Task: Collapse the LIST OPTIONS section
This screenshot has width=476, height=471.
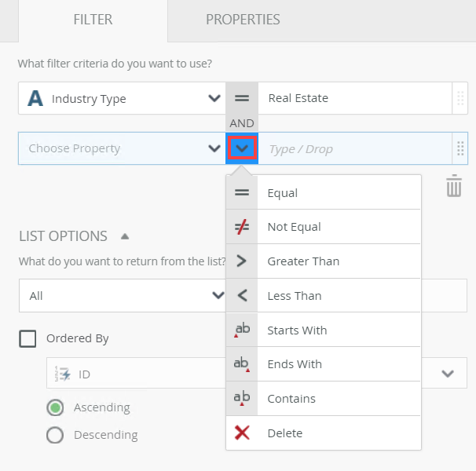Action: coord(125,236)
